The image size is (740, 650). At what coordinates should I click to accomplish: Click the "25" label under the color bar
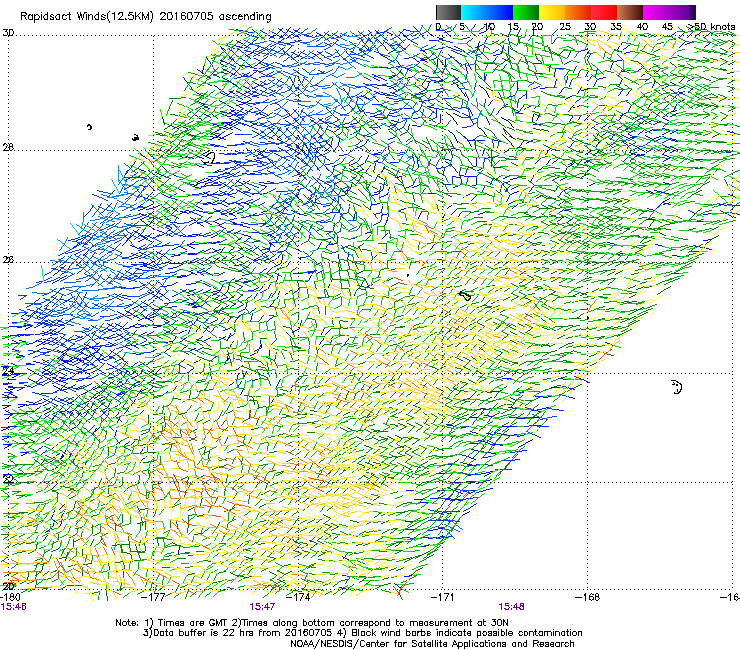564,27
